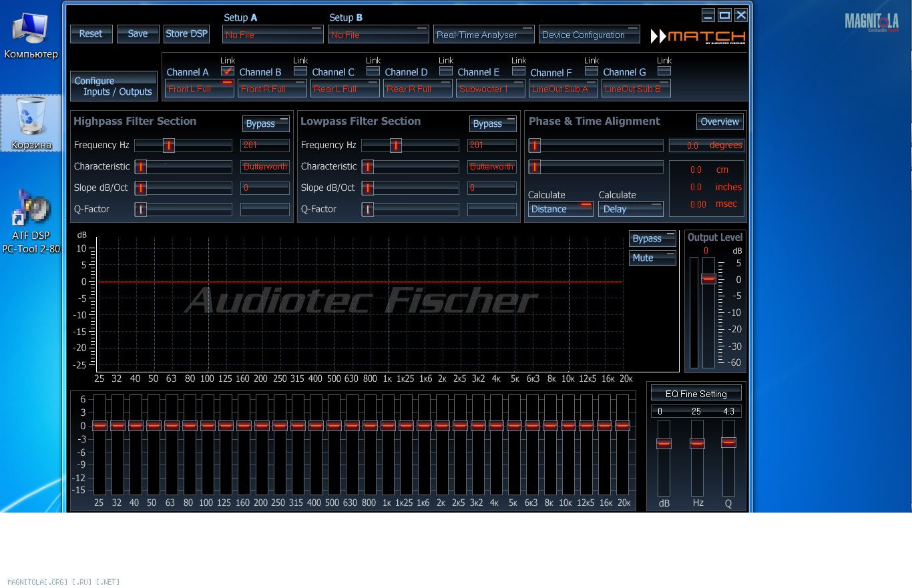Select Calculate Distance option

tap(560, 209)
